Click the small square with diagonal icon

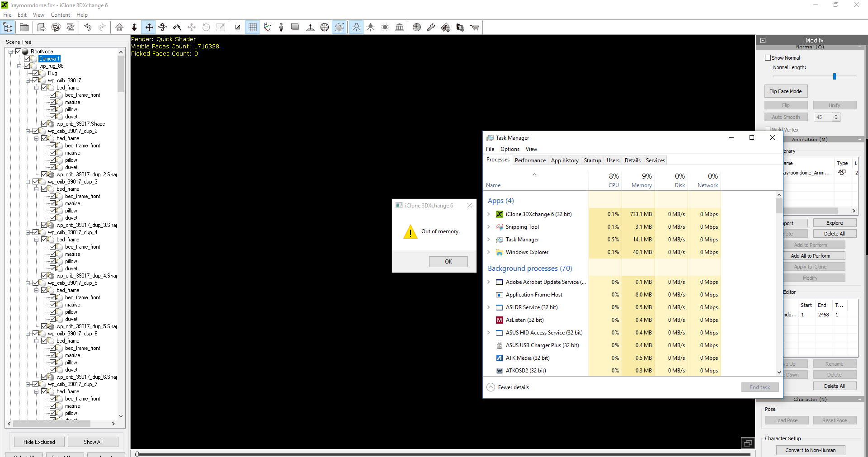pos(238,28)
